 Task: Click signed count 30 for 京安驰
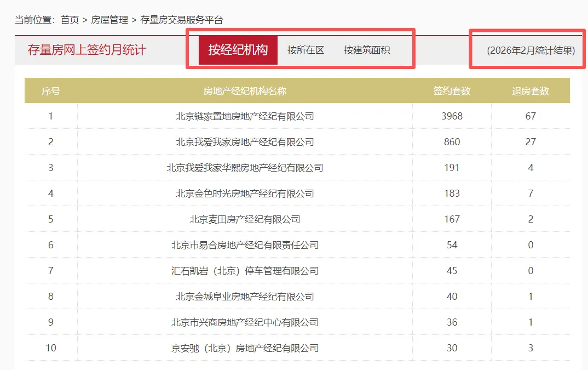click(x=452, y=348)
